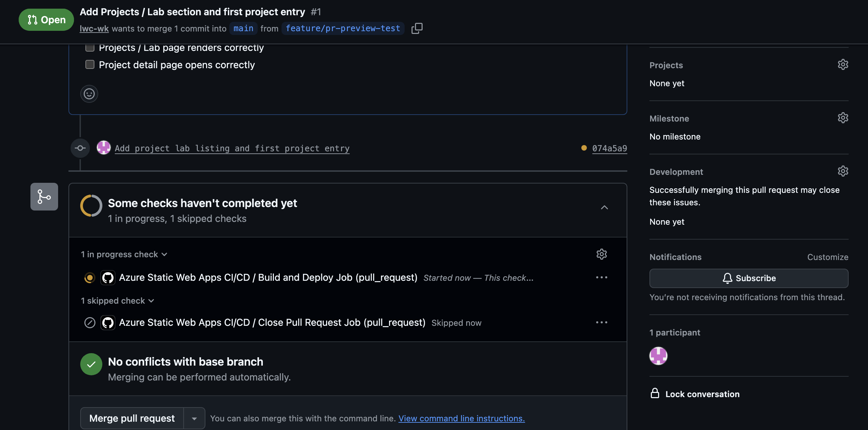Open merge method dropdown arrow
This screenshot has height=430, width=868.
tap(194, 419)
